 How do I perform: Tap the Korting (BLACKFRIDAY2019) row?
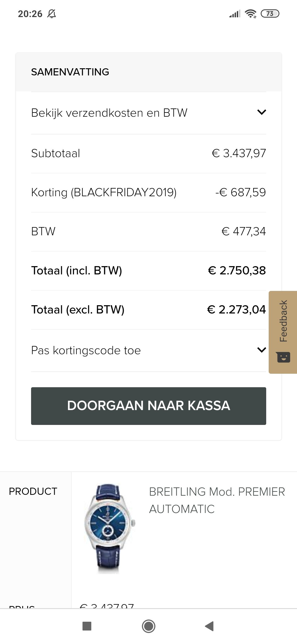[x=148, y=192]
